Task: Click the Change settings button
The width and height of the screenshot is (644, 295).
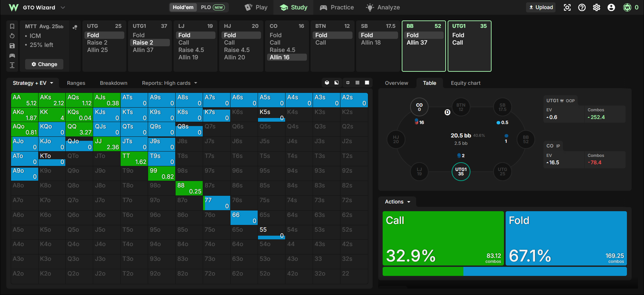Action: (x=44, y=64)
